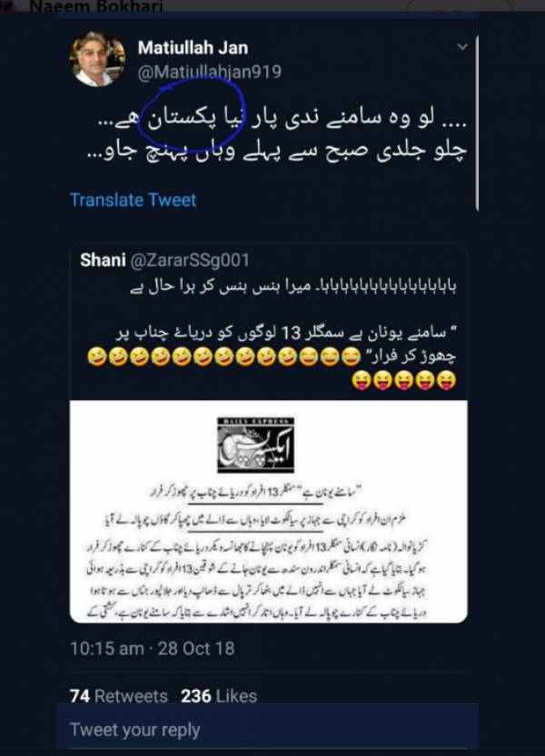Click the Tweet your reply field
The height and width of the screenshot is (756, 545).
tap(268, 730)
